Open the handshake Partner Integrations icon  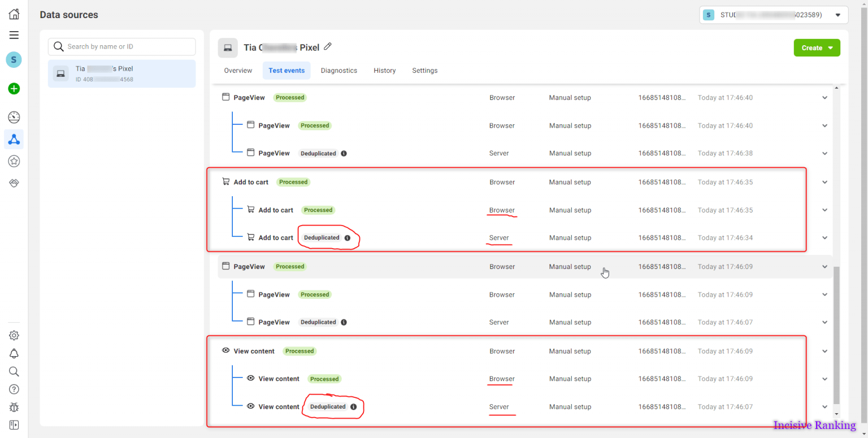[14, 183]
